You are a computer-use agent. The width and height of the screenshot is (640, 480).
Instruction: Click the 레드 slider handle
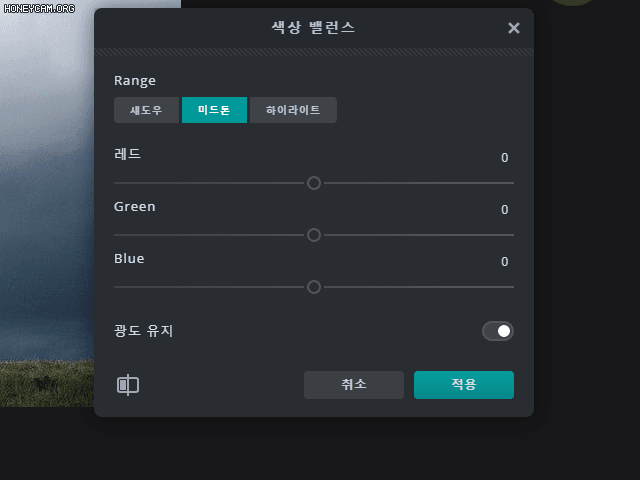click(x=314, y=183)
